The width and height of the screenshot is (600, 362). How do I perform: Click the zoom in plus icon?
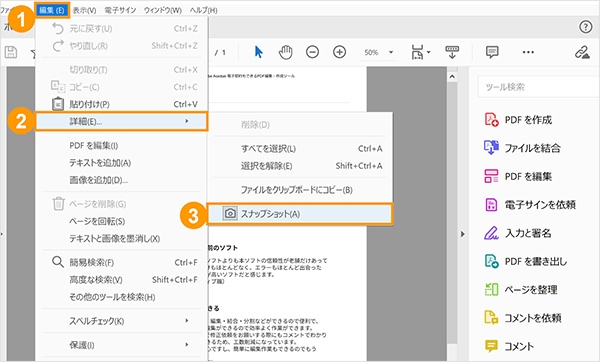(339, 52)
